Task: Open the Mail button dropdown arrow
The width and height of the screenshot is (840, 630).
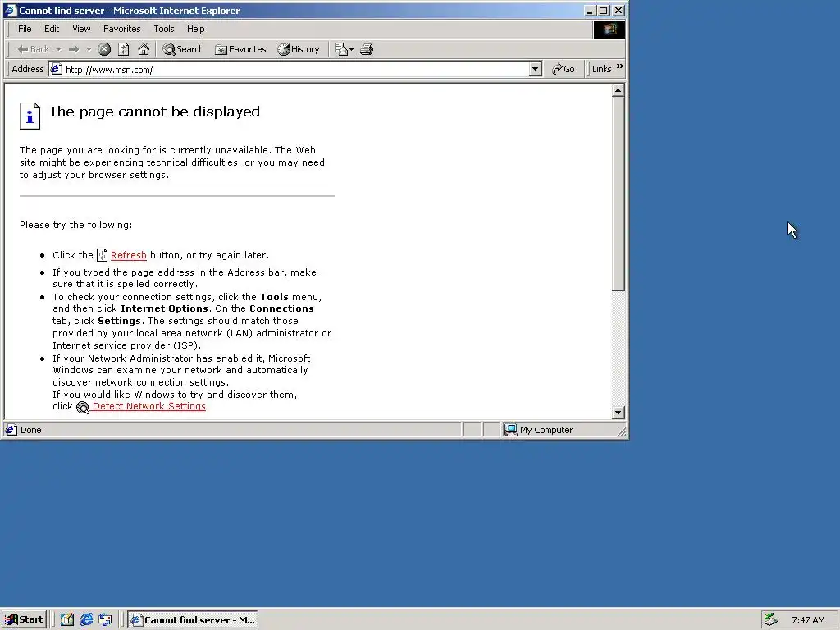Action: tap(351, 49)
